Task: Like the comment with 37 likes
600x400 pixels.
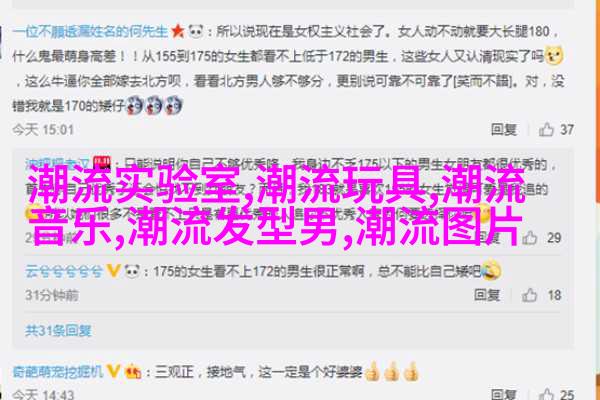Action: tap(546, 130)
